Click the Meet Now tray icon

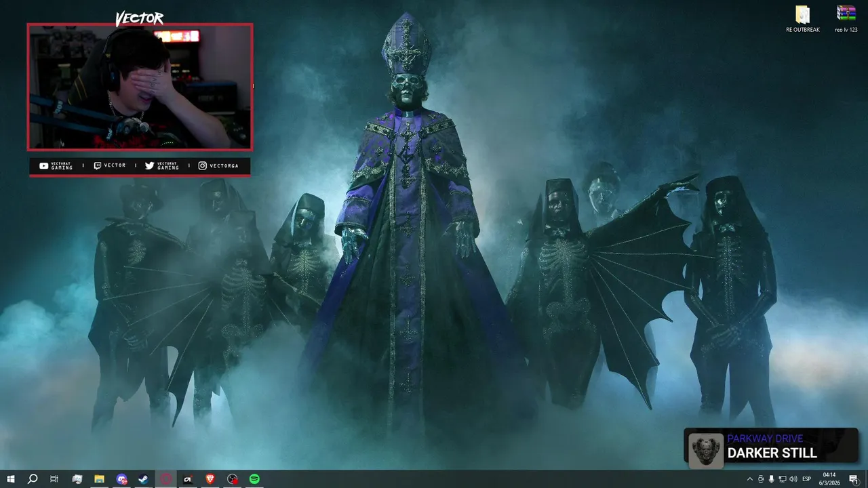tap(761, 479)
